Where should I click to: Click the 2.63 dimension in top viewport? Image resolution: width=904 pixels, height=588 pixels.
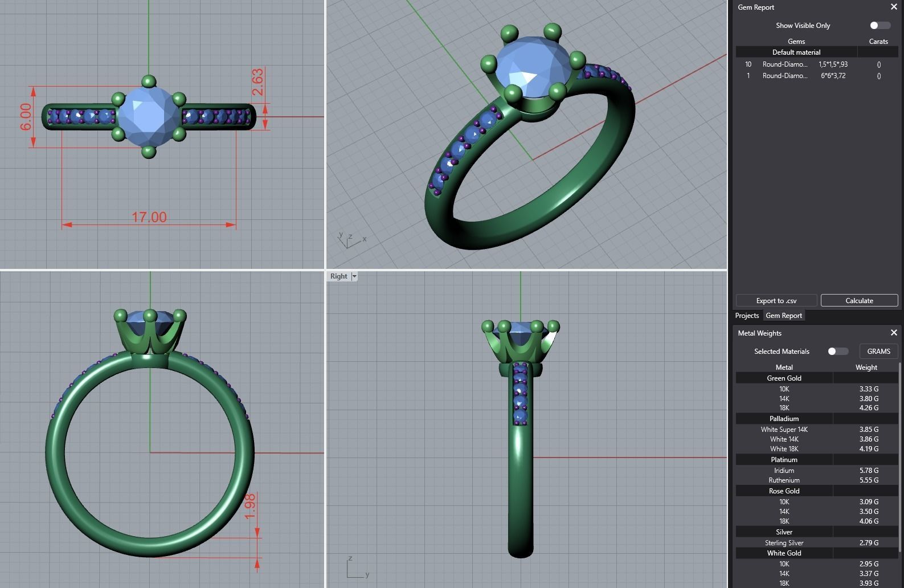pos(257,82)
